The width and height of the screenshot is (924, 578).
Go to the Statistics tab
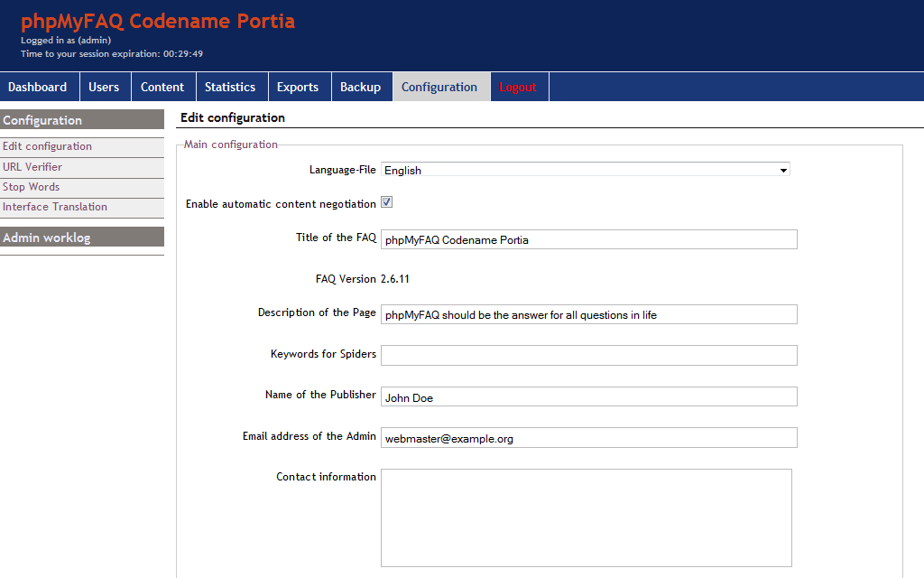tap(230, 87)
